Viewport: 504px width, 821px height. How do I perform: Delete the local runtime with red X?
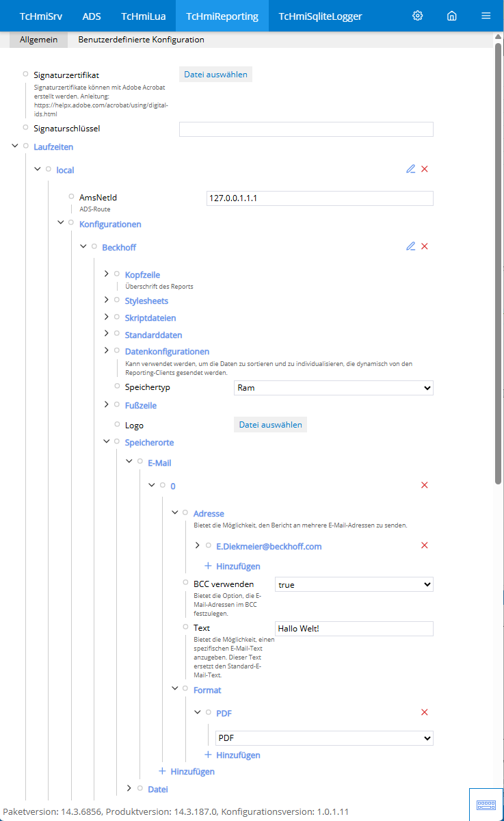pyautogui.click(x=425, y=169)
